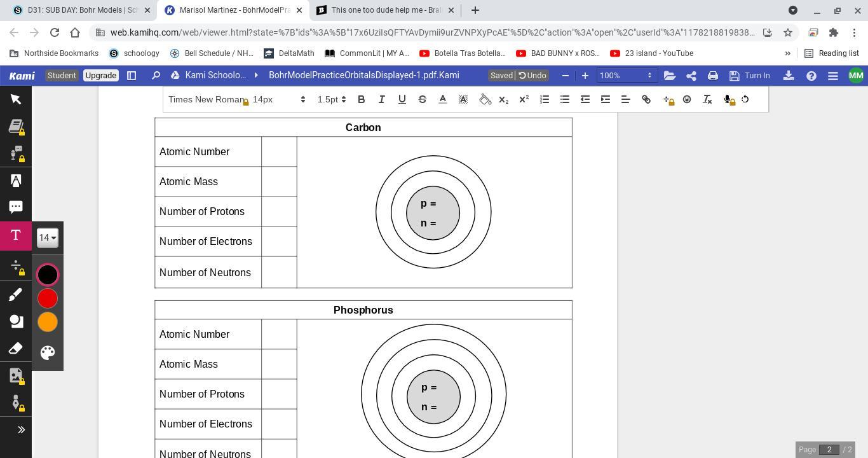Toggle bulleted list
The height and width of the screenshot is (458, 868).
tap(564, 99)
